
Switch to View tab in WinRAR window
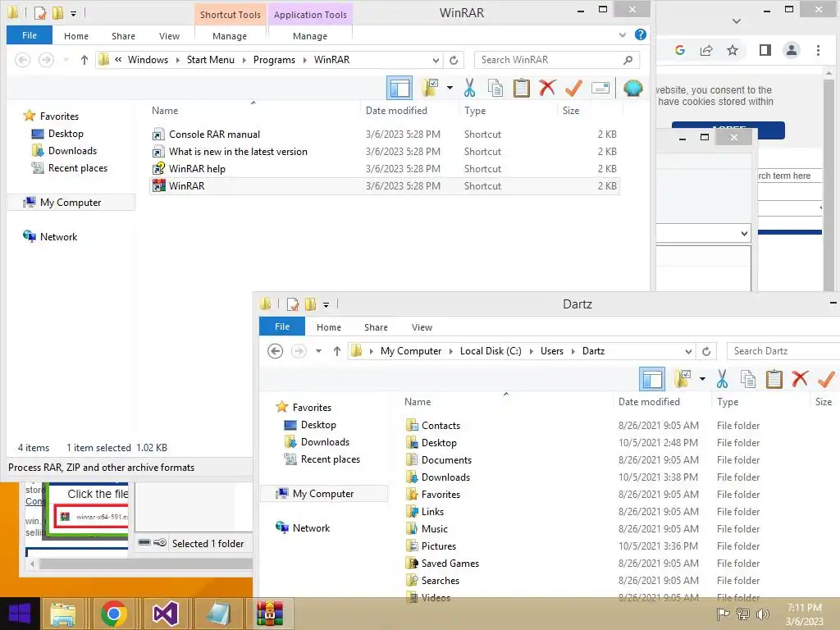pyautogui.click(x=169, y=36)
